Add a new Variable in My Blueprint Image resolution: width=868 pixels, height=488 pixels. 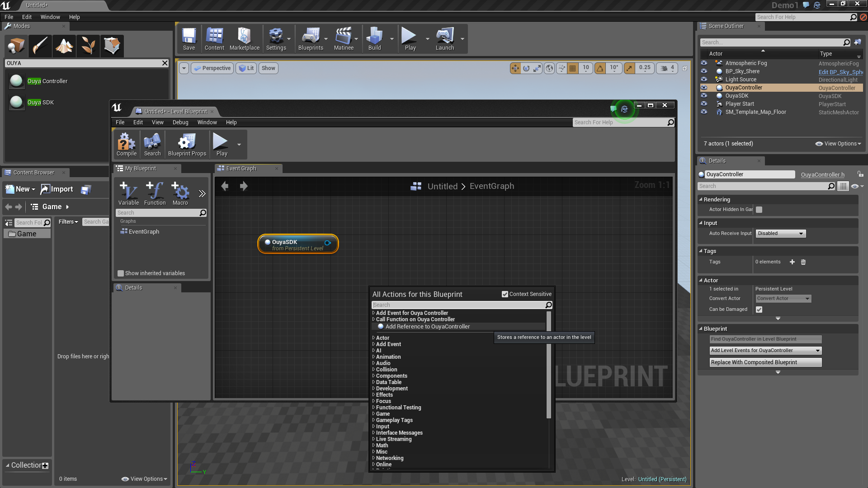point(128,192)
